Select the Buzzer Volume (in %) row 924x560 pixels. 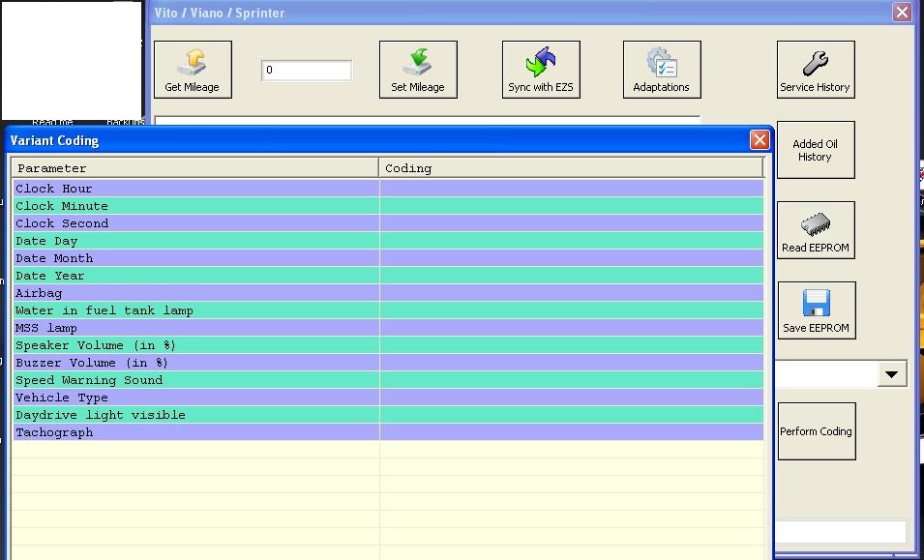(x=388, y=362)
